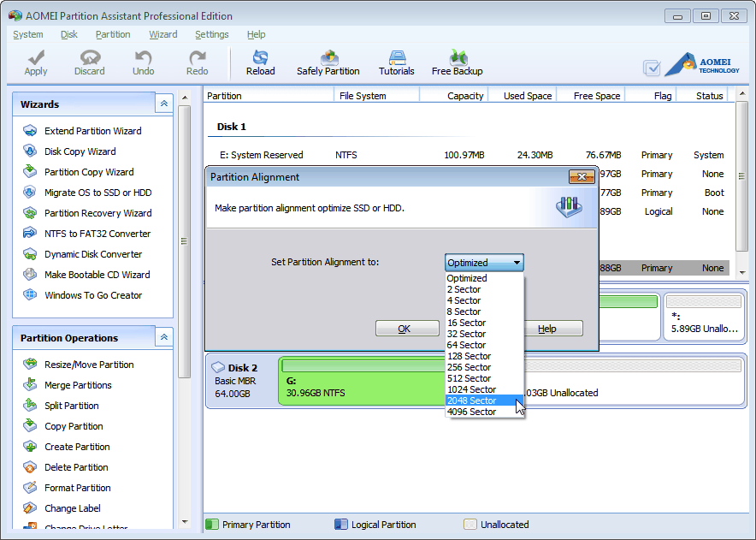Click the Free Backup toolbar icon
The height and width of the screenshot is (540, 756).
458,62
